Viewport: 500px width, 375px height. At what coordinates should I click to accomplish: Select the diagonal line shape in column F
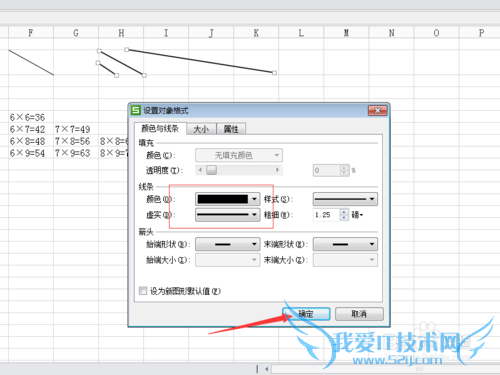(x=31, y=63)
